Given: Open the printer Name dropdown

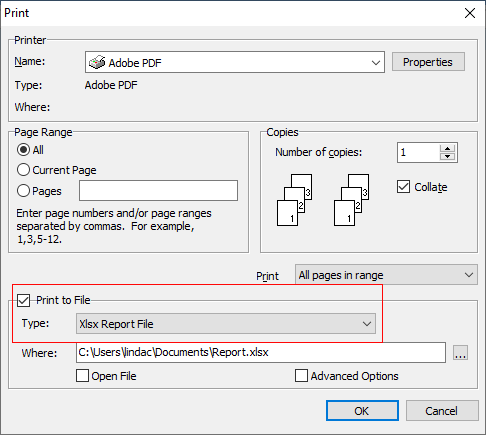Looking at the screenshot, I should pyautogui.click(x=235, y=62).
